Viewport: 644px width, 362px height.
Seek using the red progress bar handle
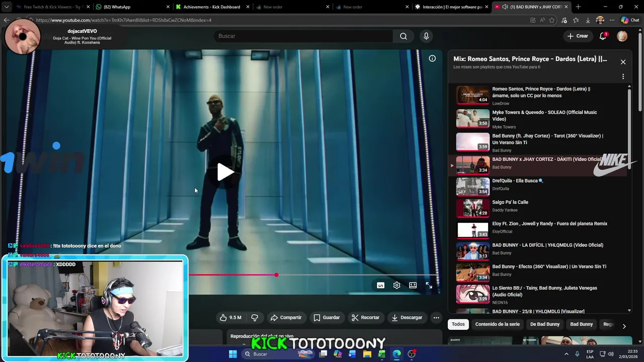(276, 275)
